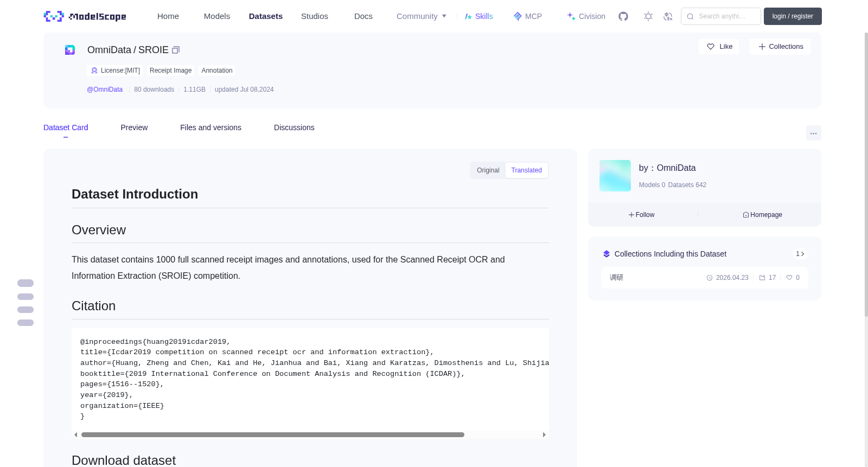Select the Dataset Card tab
This screenshot has width=868, height=467.
point(66,127)
